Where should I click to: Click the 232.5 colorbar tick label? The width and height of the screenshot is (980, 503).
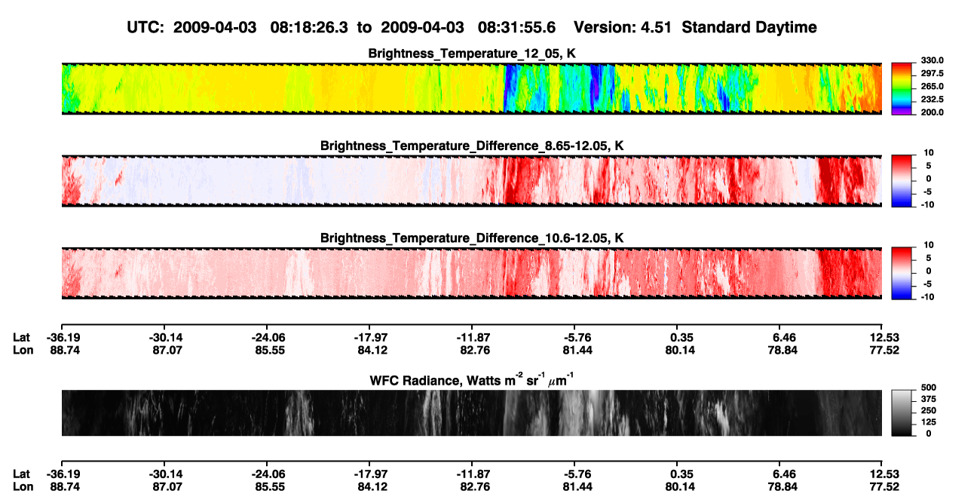(x=934, y=99)
